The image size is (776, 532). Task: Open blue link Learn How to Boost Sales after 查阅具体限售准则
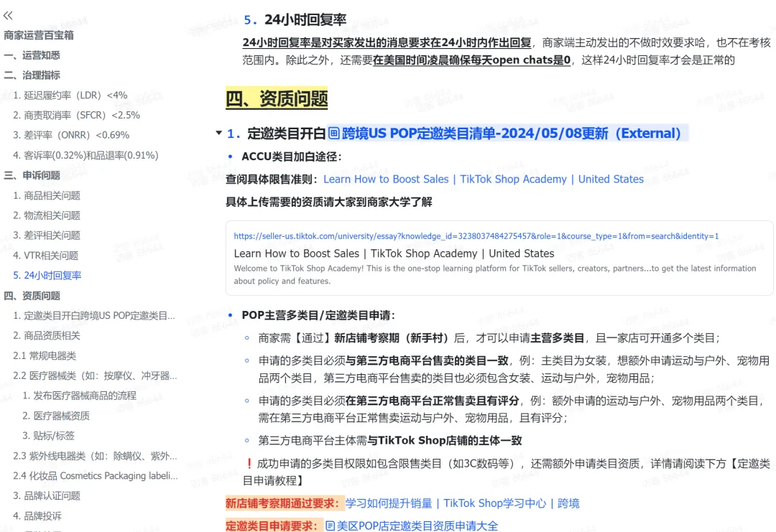point(484,179)
